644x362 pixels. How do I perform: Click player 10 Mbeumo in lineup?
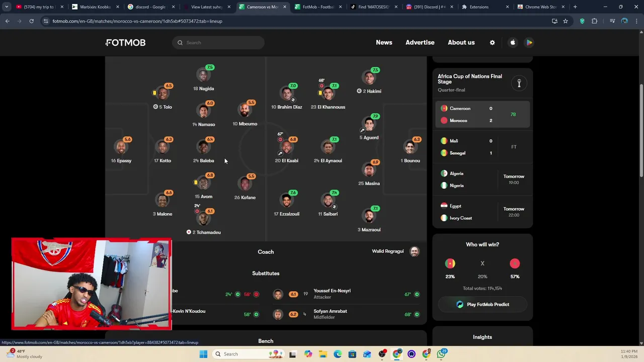(245, 114)
